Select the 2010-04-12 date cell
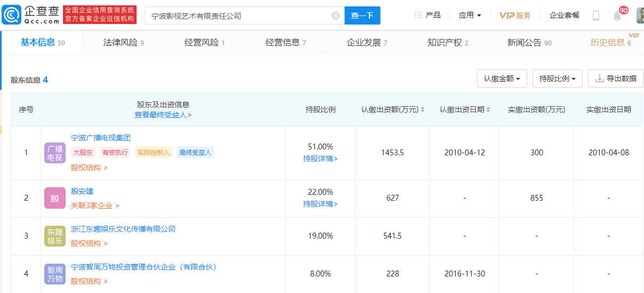644x293 pixels. [x=464, y=153]
